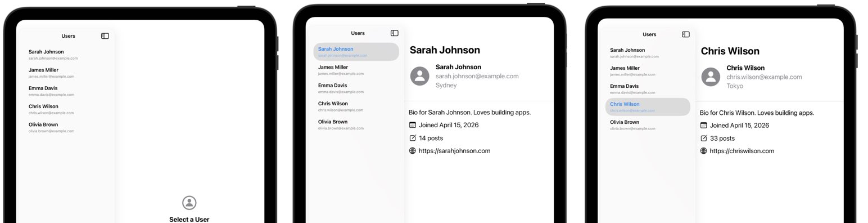Click Users title in first iPad sidebar
The image size is (868, 223).
69,36
